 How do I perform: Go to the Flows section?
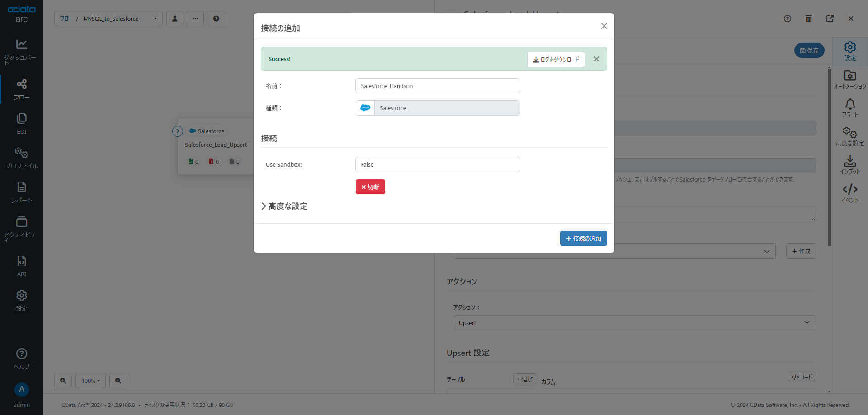21,89
